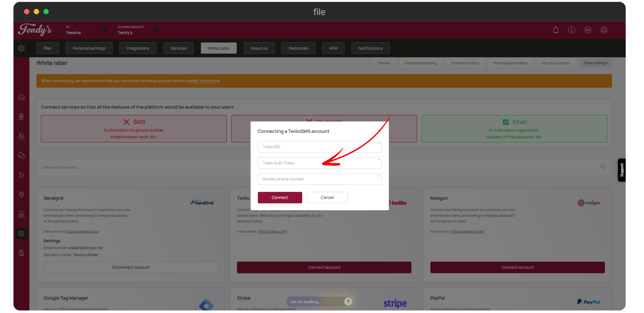Submit the Ask me anything arrow button
Image resolution: width=644 pixels, height=313 pixels.
coord(348,302)
